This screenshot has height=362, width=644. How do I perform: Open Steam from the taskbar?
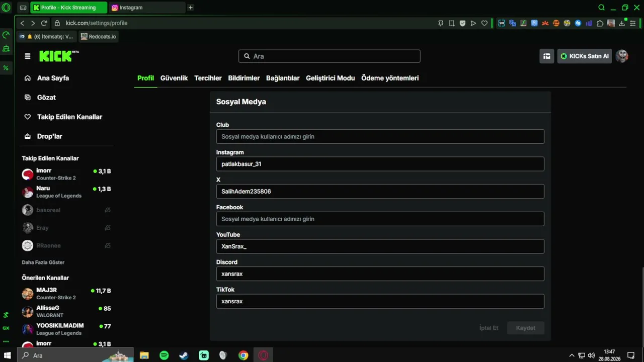(184, 355)
